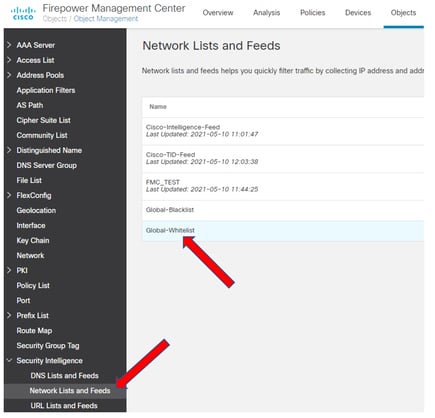Select the Cisco-Intelligence-Feed row

283,131
